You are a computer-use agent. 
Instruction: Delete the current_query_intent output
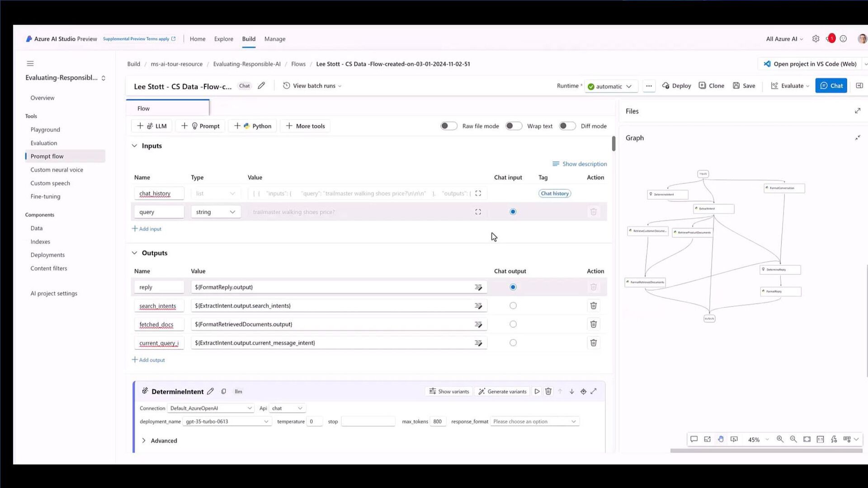[594, 343]
